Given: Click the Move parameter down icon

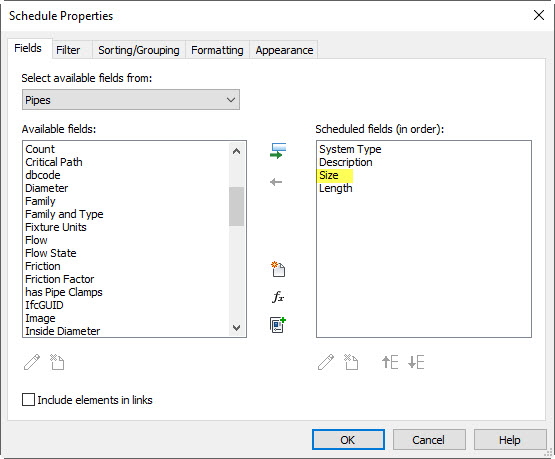Looking at the screenshot, I should coord(416,362).
